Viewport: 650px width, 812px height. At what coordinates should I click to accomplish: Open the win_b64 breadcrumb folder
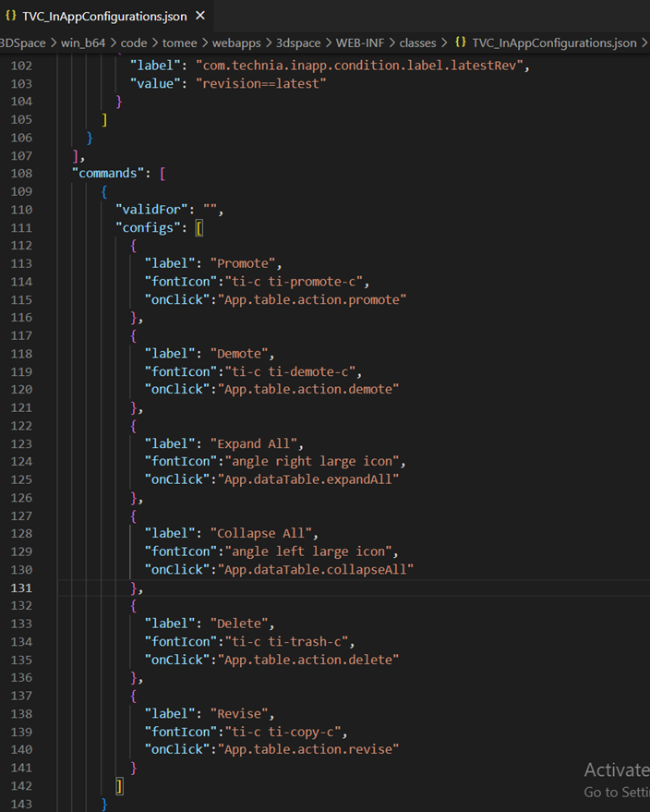point(81,42)
